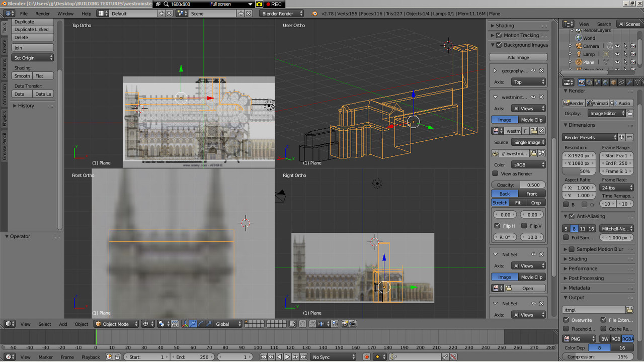Open the Modifiers wrench tab in Properties
Image resolution: width=644 pixels, height=362 pixels.
pyautogui.click(x=629, y=82)
